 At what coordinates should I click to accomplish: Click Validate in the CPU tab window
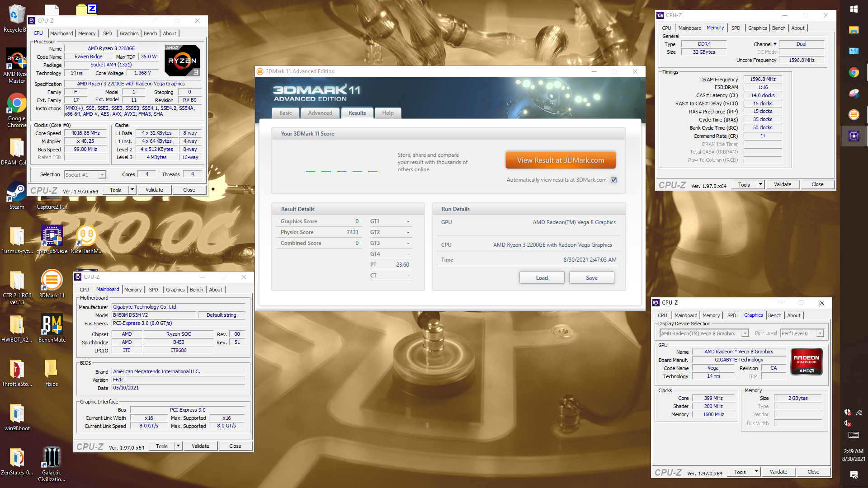pyautogui.click(x=154, y=190)
